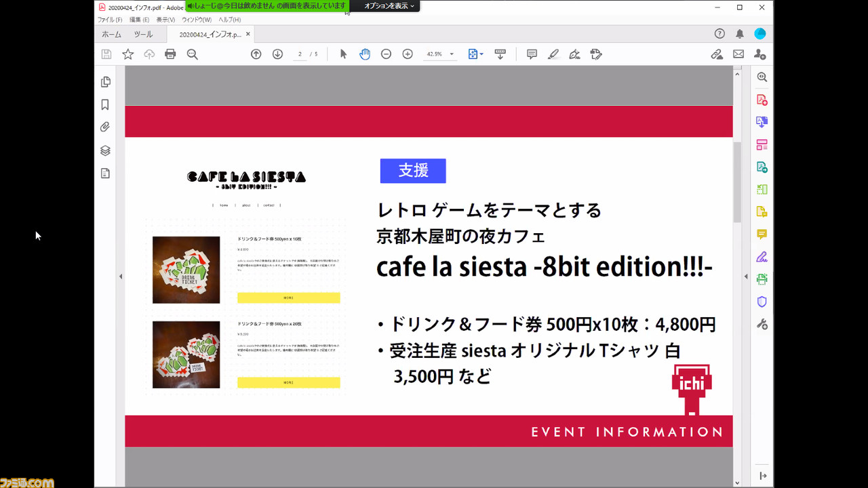Upload file to cloud icon
Viewport: 868px width, 488px height.
click(149, 54)
